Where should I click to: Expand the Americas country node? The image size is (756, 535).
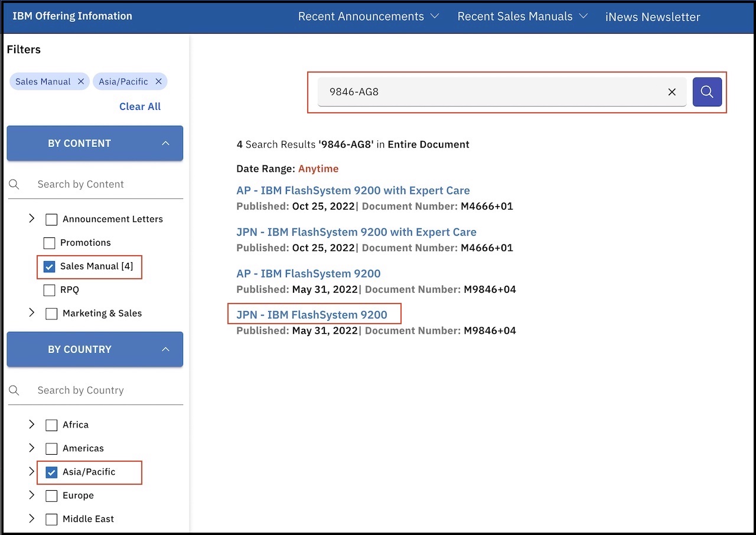(32, 448)
